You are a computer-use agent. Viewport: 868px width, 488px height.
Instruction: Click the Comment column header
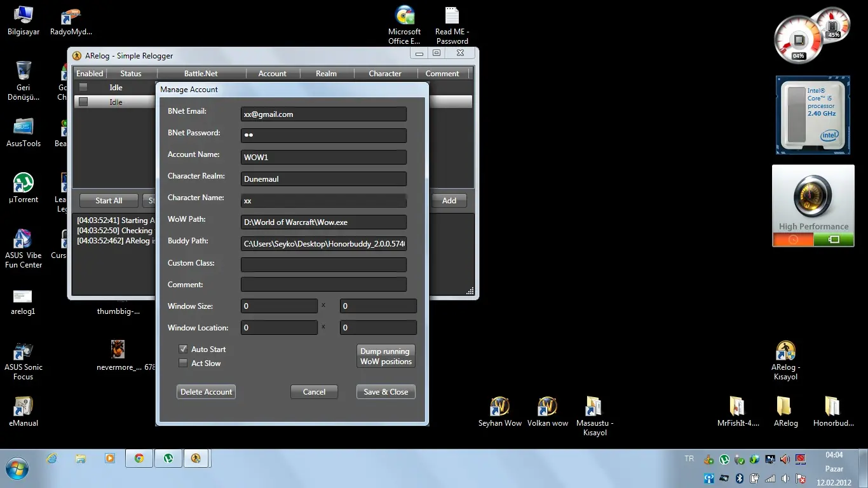click(x=442, y=74)
